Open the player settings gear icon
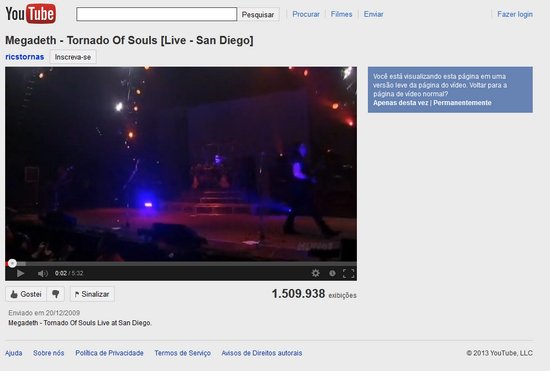550x371 pixels. pos(316,273)
